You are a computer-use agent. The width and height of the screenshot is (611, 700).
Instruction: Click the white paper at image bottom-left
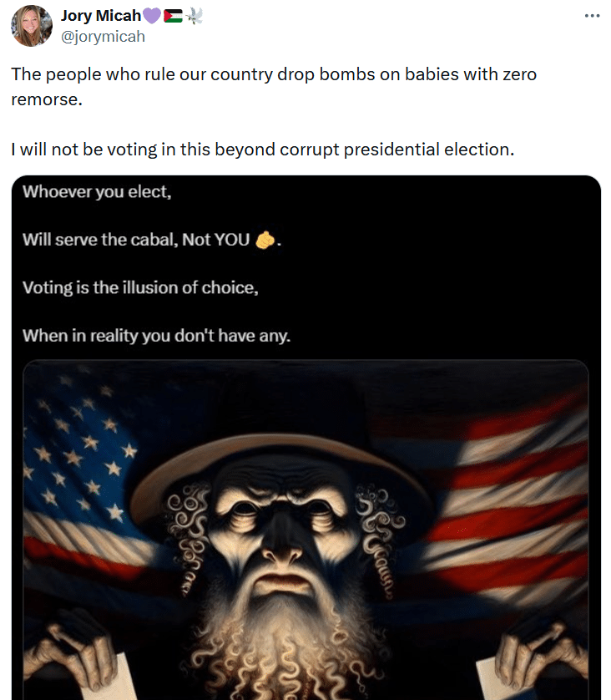119,678
